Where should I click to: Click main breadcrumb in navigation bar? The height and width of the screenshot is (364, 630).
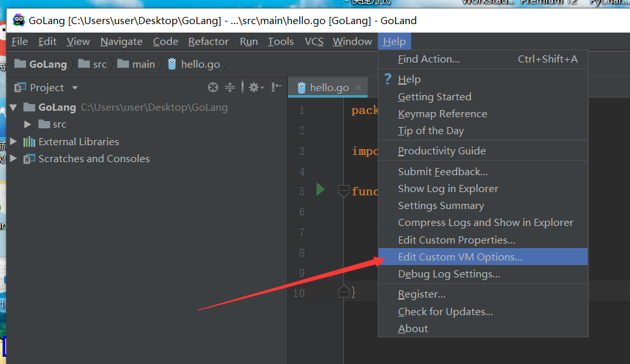(x=136, y=64)
